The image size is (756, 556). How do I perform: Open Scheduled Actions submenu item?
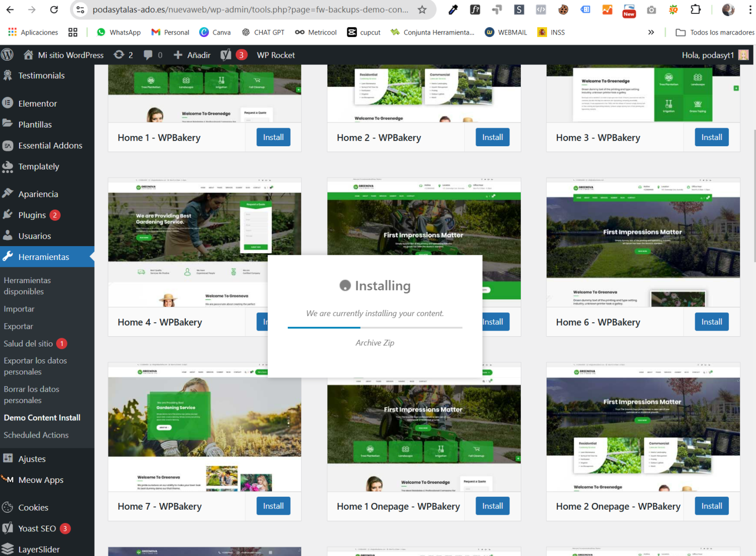point(36,435)
